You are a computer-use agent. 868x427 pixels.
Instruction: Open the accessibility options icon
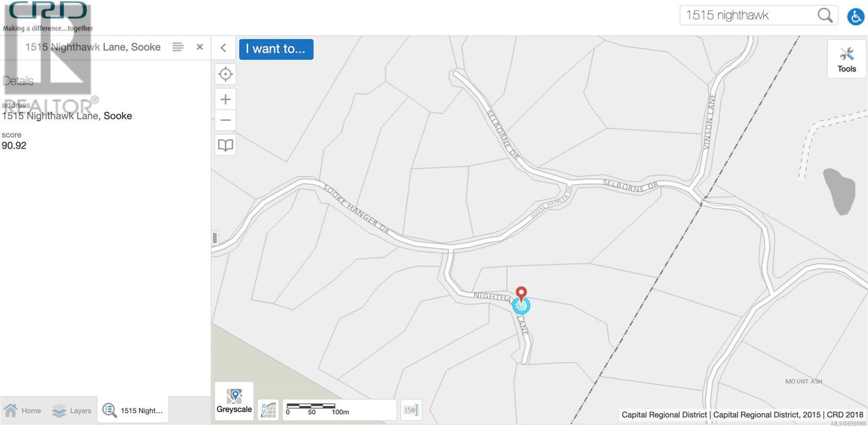(856, 16)
